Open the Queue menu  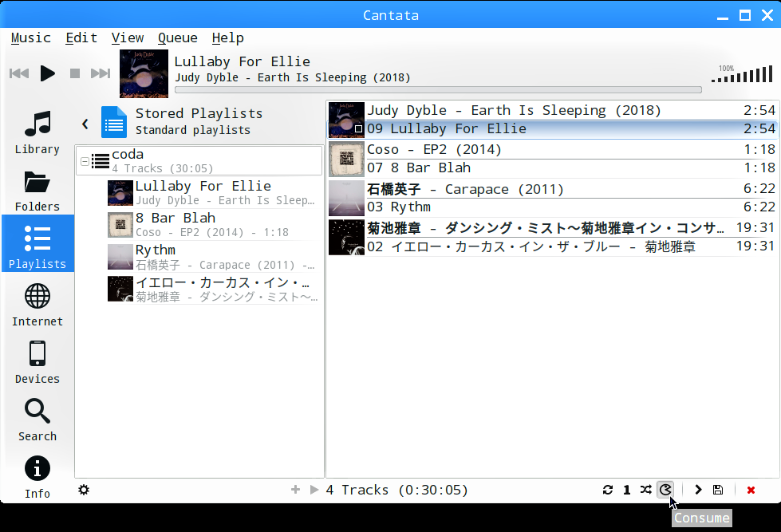coord(178,37)
